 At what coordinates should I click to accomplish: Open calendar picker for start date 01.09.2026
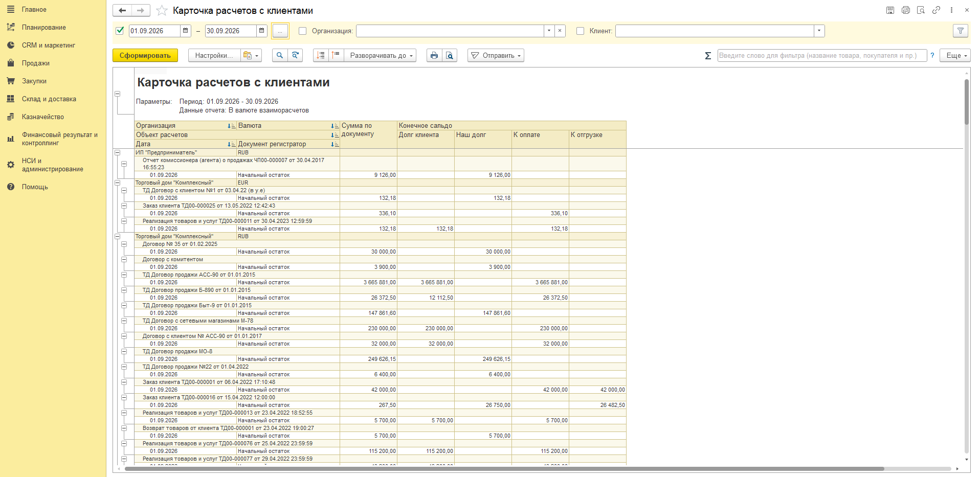pos(186,31)
